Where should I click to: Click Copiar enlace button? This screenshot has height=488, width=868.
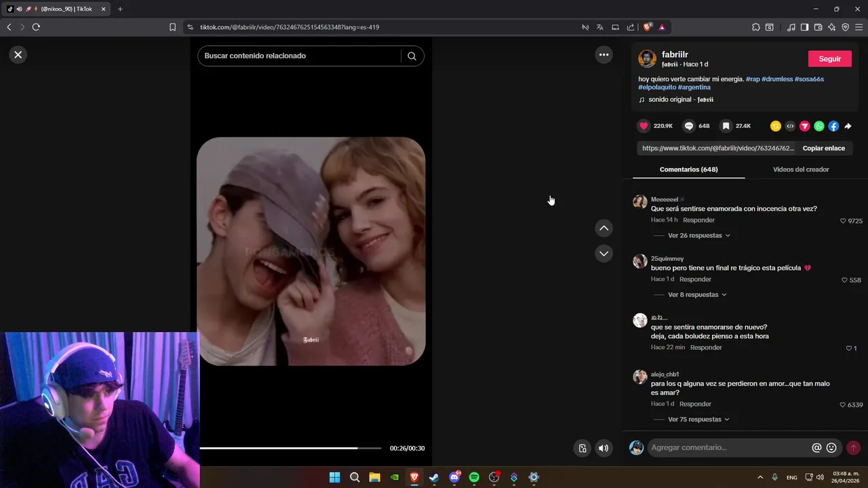(x=824, y=148)
